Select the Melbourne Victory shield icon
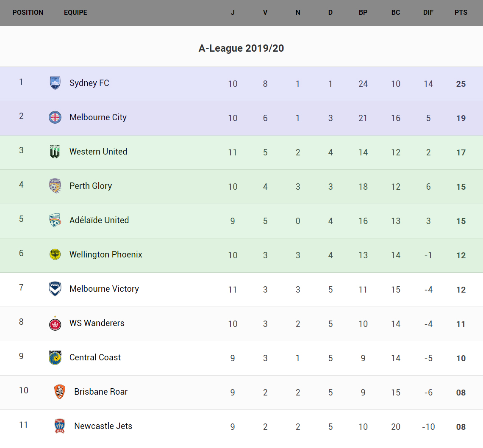The width and height of the screenshot is (483, 448). pos(55,289)
